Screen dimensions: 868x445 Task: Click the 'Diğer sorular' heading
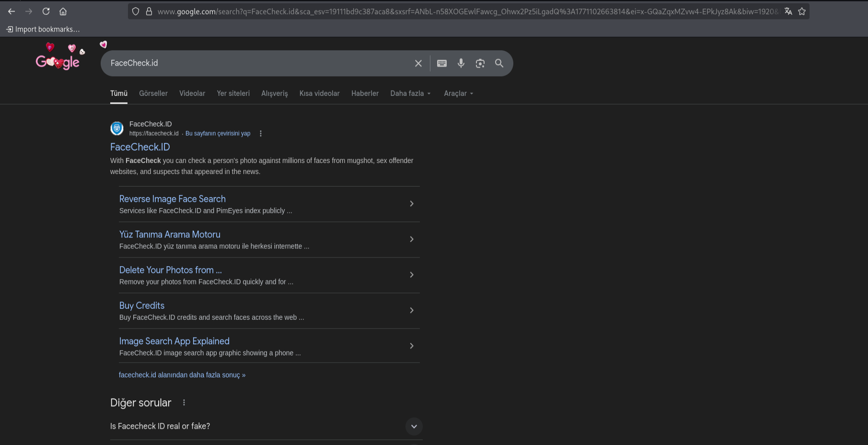click(141, 403)
